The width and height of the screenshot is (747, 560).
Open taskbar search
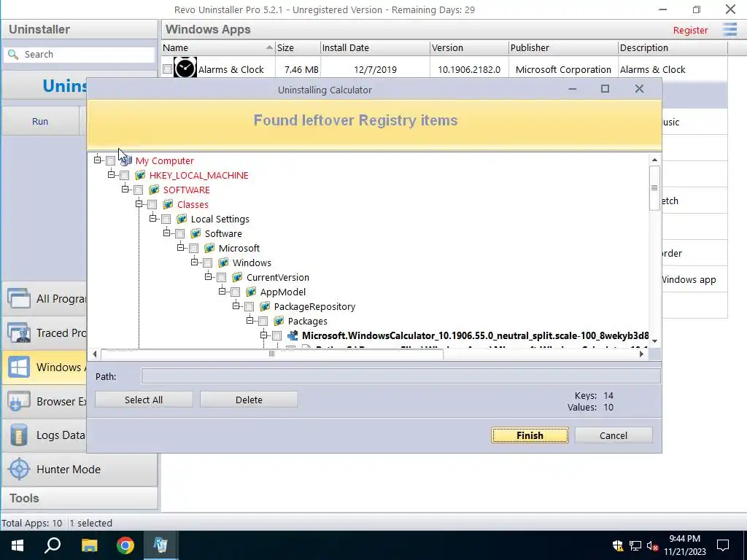tap(53, 545)
